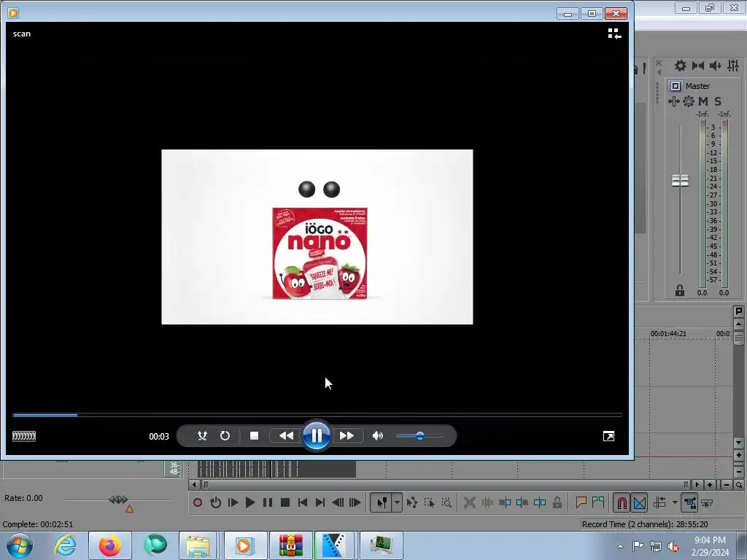
Task: Pause the video in Media Player
Action: pos(317,435)
